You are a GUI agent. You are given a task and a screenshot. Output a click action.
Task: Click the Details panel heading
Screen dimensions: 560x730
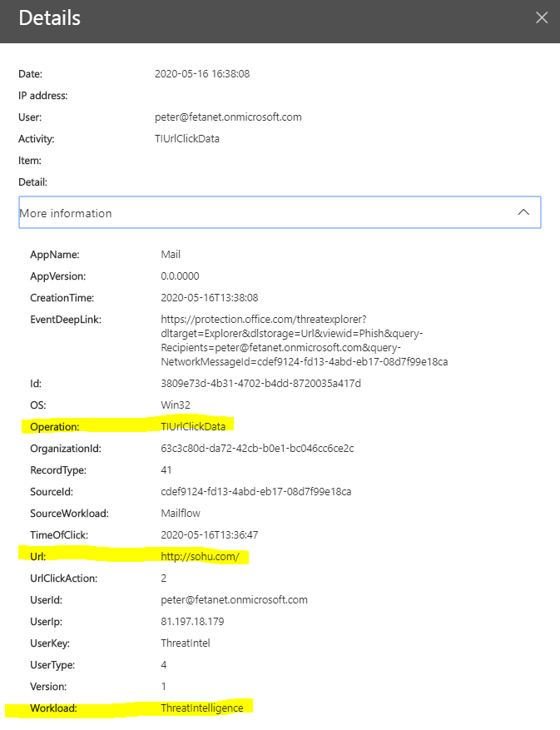click(50, 17)
